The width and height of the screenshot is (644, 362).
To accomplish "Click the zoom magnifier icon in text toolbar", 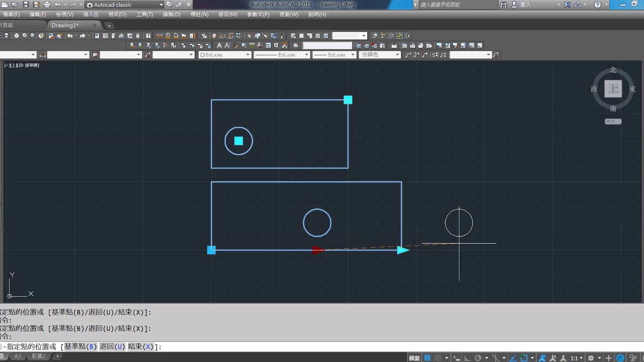I will point(244,45).
